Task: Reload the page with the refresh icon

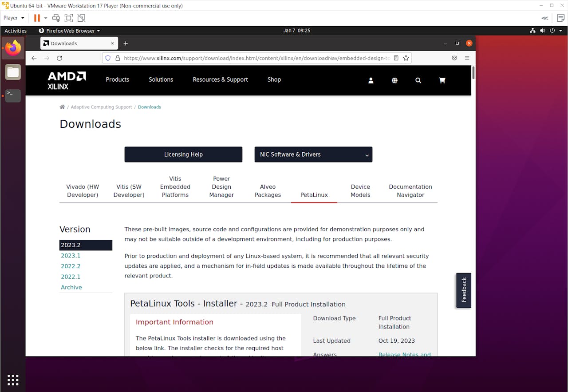Action: point(59,58)
